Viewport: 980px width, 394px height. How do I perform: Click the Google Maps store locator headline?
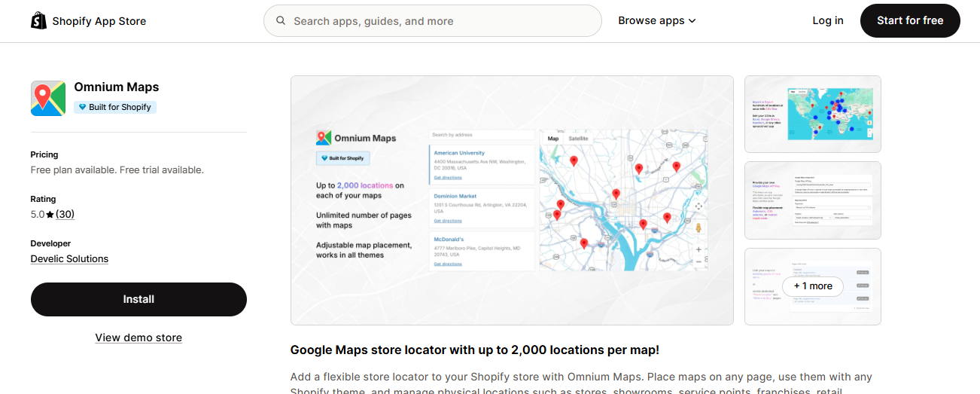(x=474, y=350)
